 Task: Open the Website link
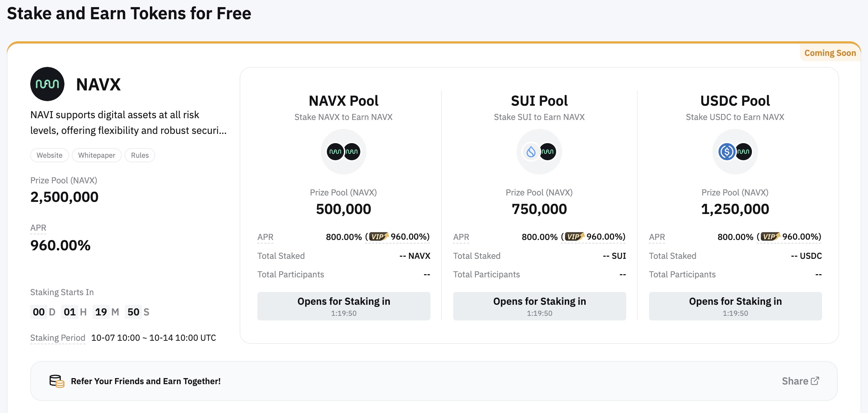(49, 155)
